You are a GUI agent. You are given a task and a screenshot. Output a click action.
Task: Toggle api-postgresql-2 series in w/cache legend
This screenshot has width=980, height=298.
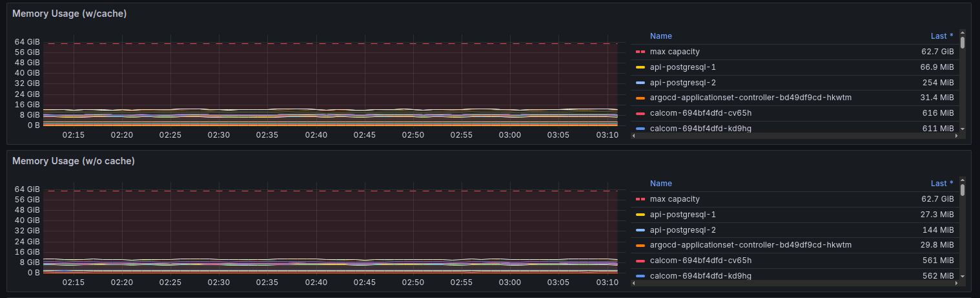pos(682,83)
